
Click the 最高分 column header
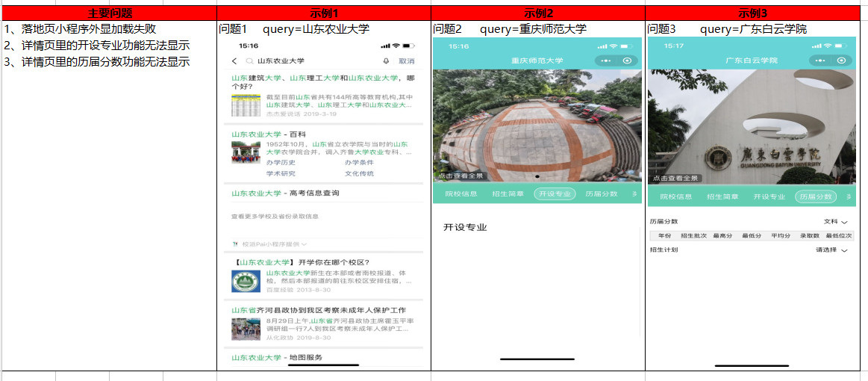click(723, 236)
